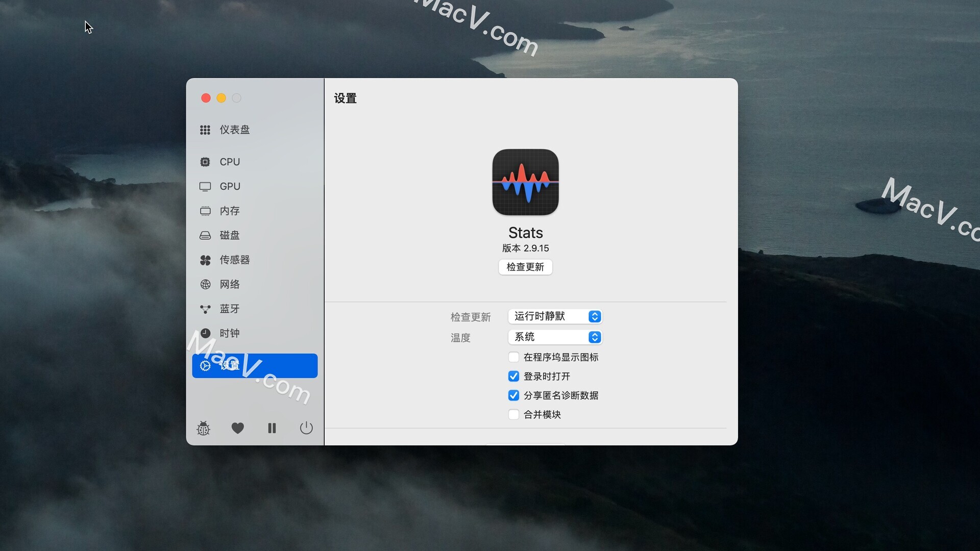This screenshot has height=551, width=980.
Task: Enable 合并模块 checkbox
Action: (513, 415)
